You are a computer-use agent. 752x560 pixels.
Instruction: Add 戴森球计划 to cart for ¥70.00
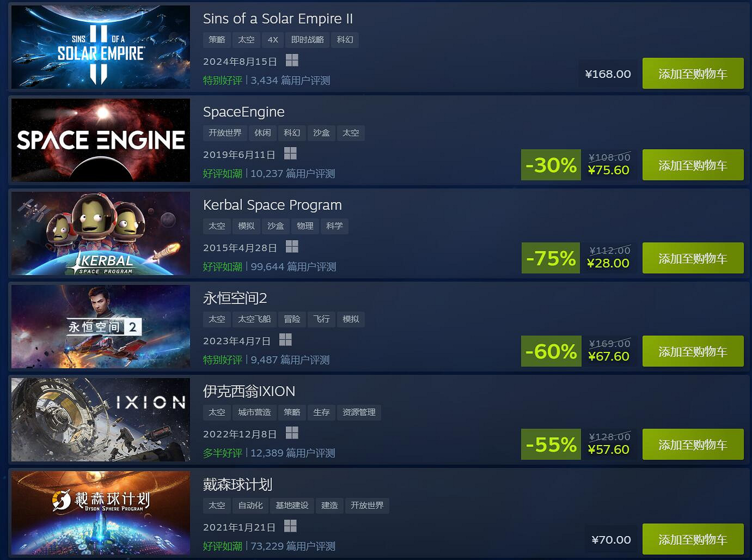point(693,539)
